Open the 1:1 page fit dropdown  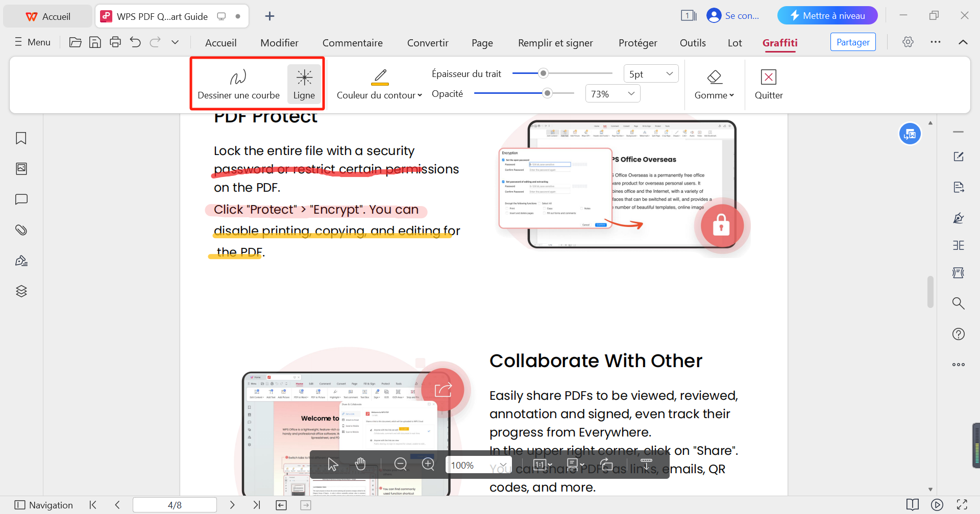coord(543,465)
